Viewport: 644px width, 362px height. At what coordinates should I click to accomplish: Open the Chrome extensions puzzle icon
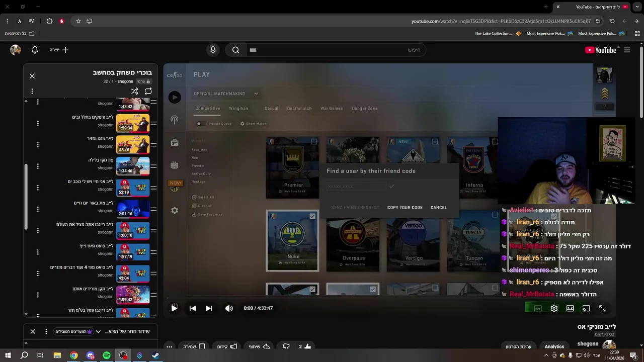point(49,21)
